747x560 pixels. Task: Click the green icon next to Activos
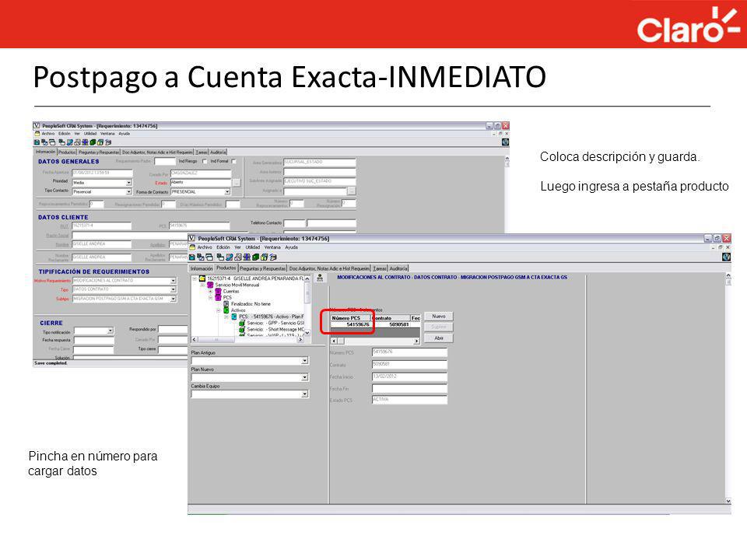[226, 310]
